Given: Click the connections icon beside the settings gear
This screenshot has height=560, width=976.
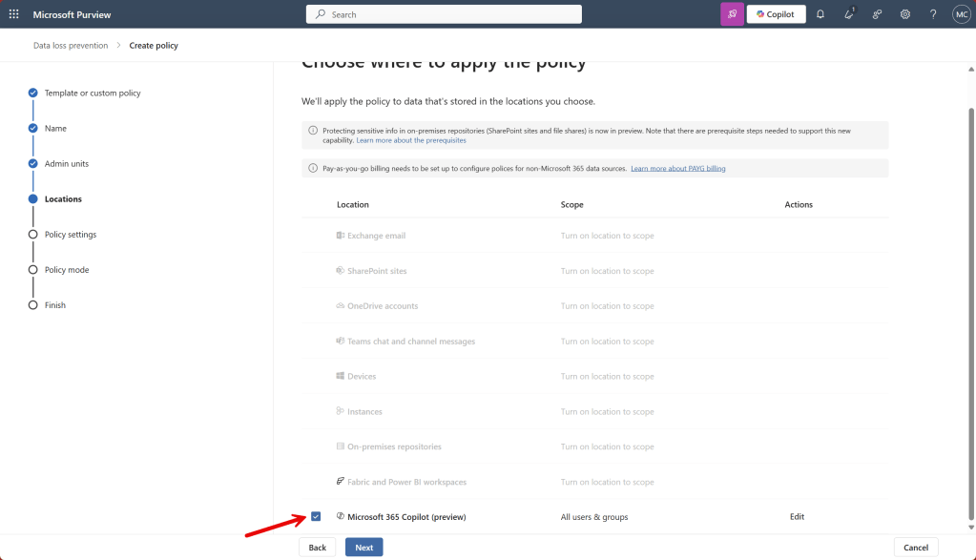Looking at the screenshot, I should click(x=877, y=14).
